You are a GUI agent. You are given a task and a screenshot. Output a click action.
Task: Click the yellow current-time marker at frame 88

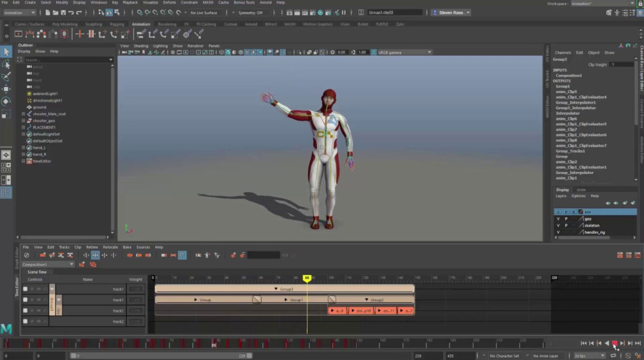[307, 278]
